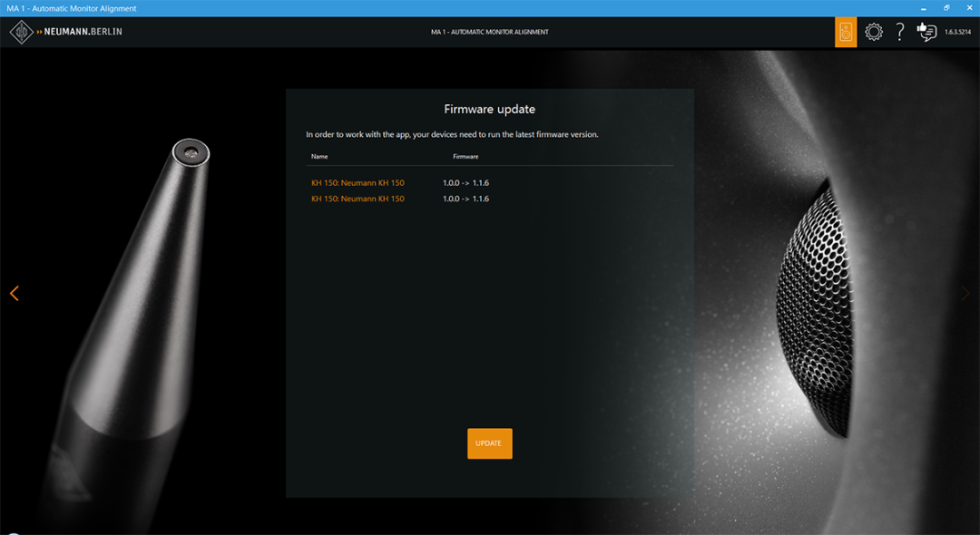Go back with the orange left arrow

pos(14,293)
